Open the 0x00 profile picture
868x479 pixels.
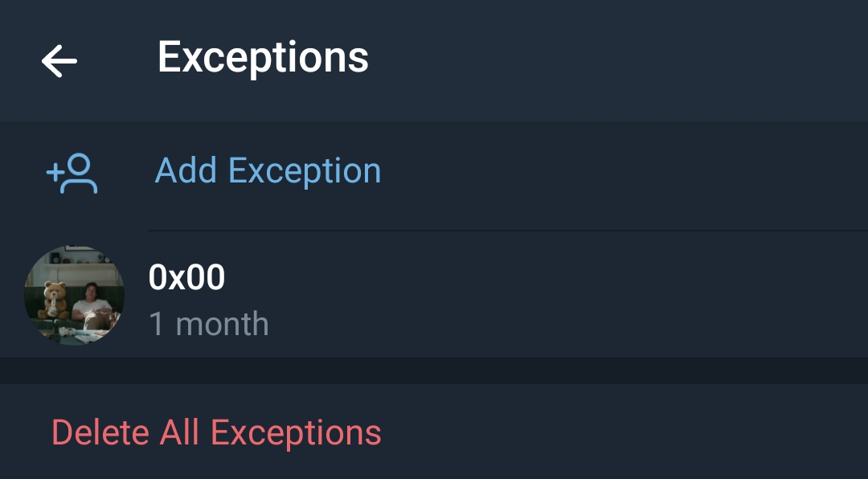[74, 296]
